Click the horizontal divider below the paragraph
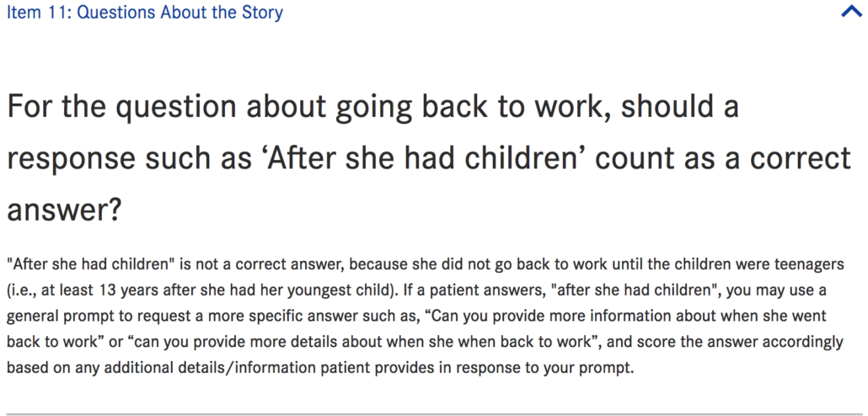This screenshot has width=868, height=416. [x=434, y=414]
